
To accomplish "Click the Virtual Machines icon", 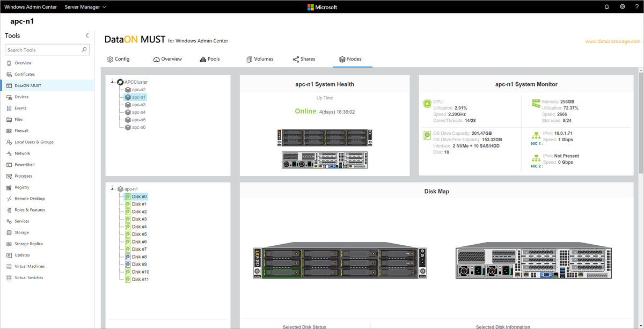I will 9,266.
